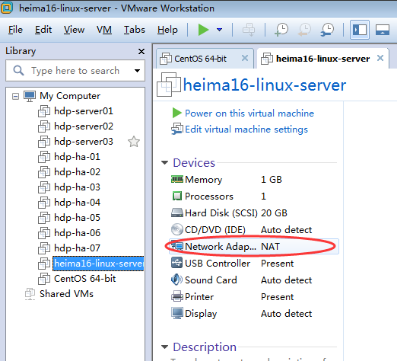Image resolution: width=398 pixels, height=362 pixels.
Task: Select hdp-ha-07 in the library
Action: tap(77, 248)
